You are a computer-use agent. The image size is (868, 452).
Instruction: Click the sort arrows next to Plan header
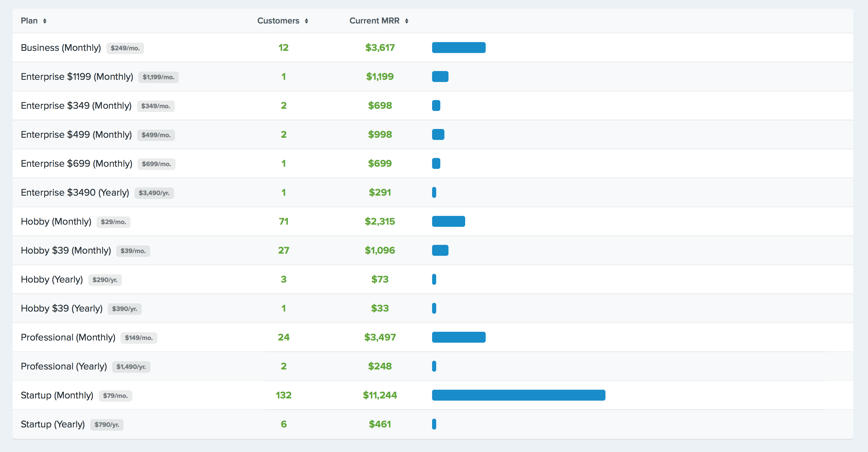tap(45, 20)
